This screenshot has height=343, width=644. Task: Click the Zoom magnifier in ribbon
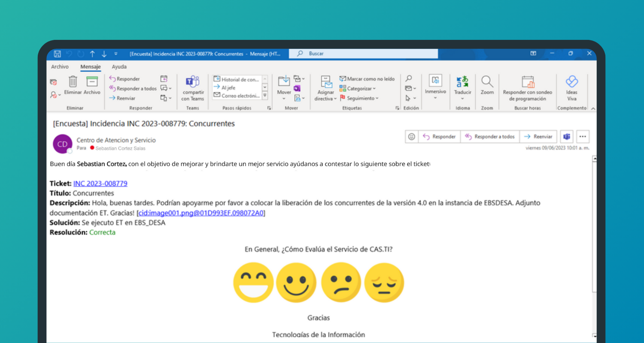[x=487, y=85]
